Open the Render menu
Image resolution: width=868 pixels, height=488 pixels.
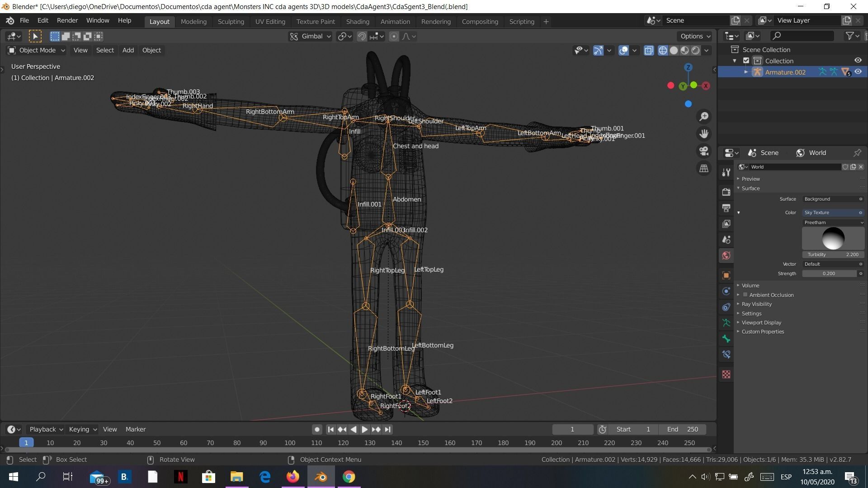point(67,20)
